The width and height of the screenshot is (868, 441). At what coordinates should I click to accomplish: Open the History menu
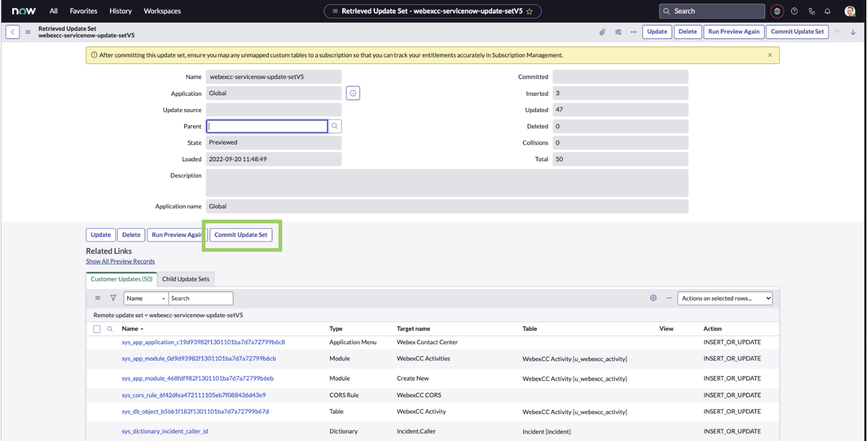121,11
